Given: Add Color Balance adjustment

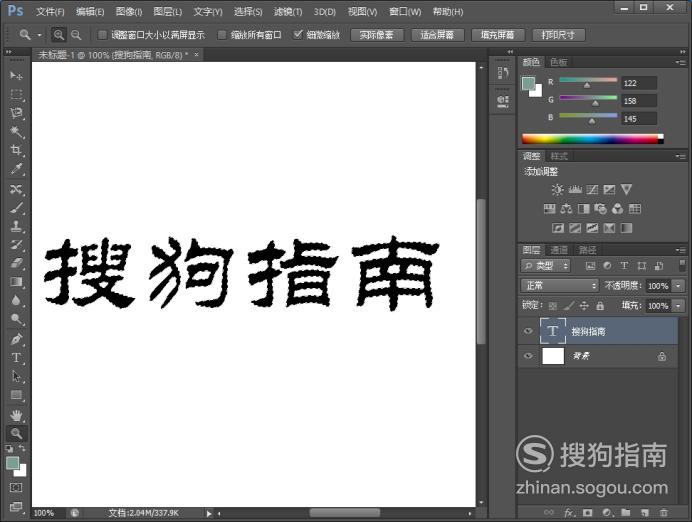Looking at the screenshot, I should [x=566, y=209].
